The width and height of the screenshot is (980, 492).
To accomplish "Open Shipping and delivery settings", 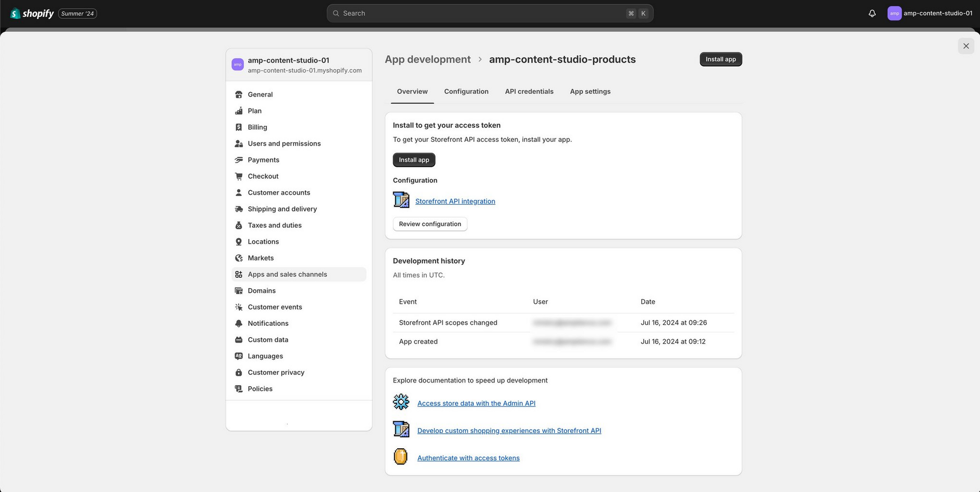I will [x=299, y=209].
